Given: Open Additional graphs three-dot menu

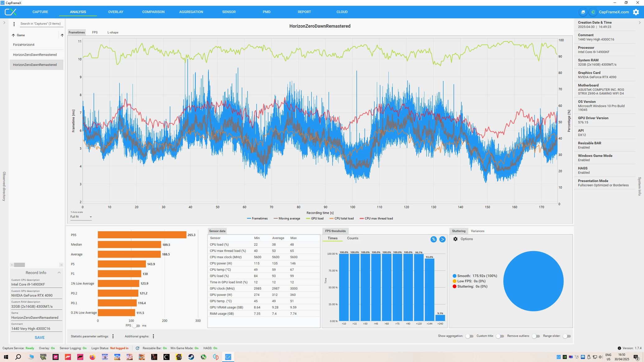Looking at the screenshot, I should (153, 336).
